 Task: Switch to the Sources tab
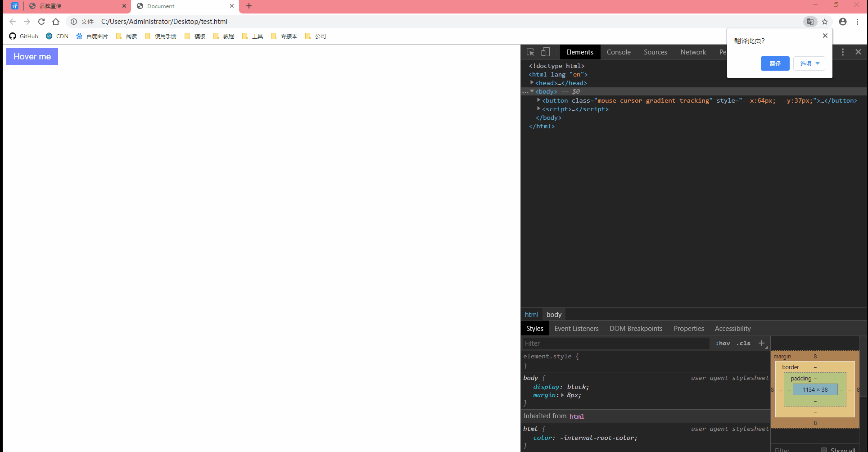tap(656, 52)
